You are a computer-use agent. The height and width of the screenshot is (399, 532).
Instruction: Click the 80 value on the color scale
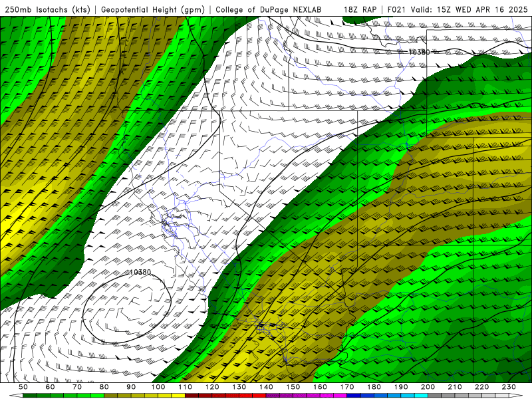[104, 387]
